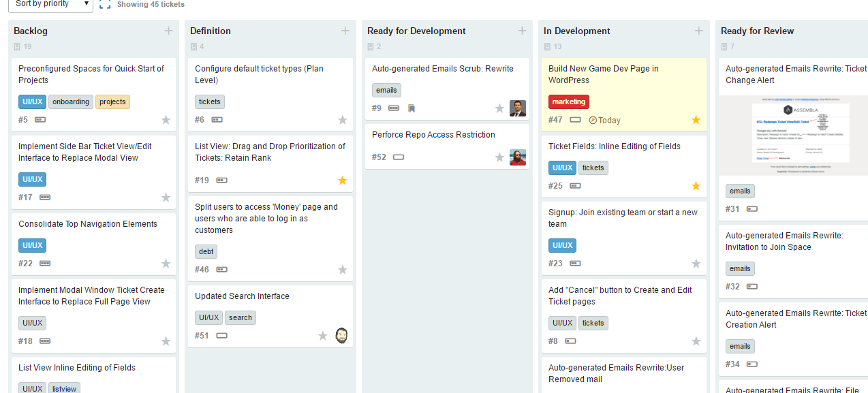Click the debt tag on ticket #46
The width and height of the screenshot is (868, 393).
tap(206, 251)
